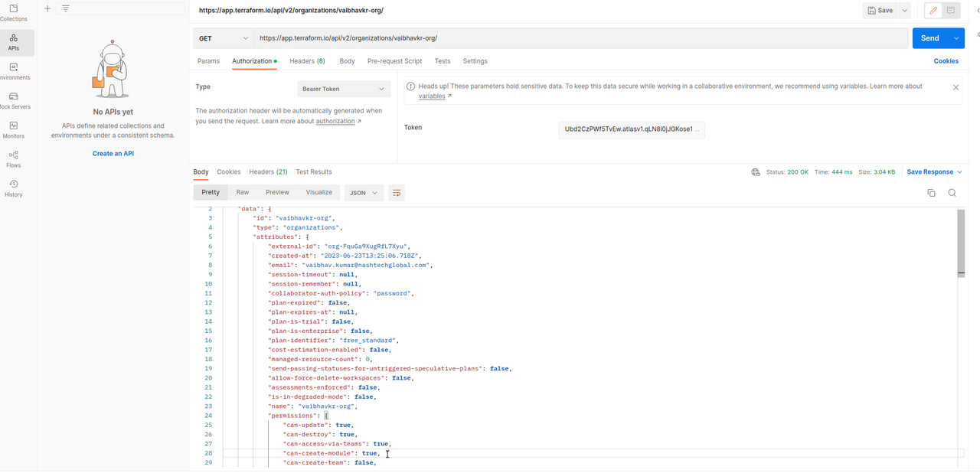Click the Create an API link
Viewport: 980px width, 473px height.
click(x=113, y=154)
